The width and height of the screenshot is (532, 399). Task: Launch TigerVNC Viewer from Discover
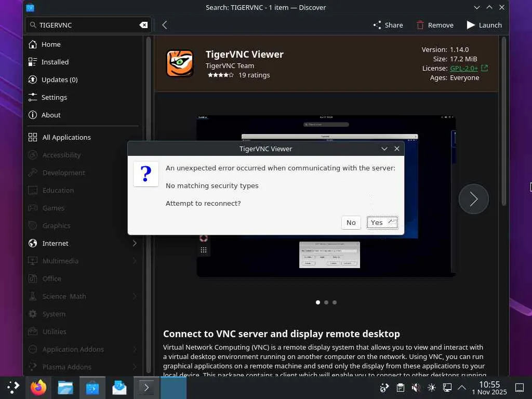[x=484, y=25]
